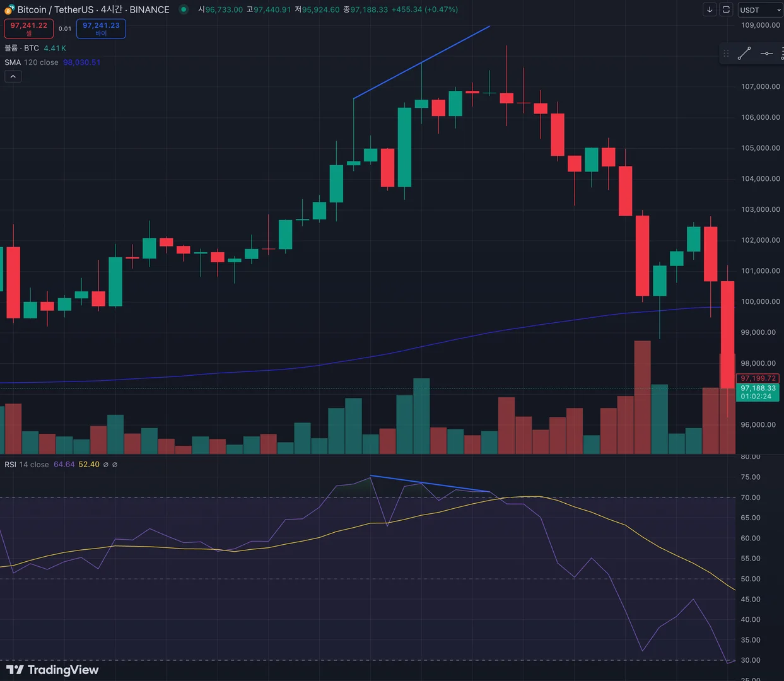Viewport: 784px width, 681px height.
Task: Click the volume value 4.41 K
Action: 55,48
